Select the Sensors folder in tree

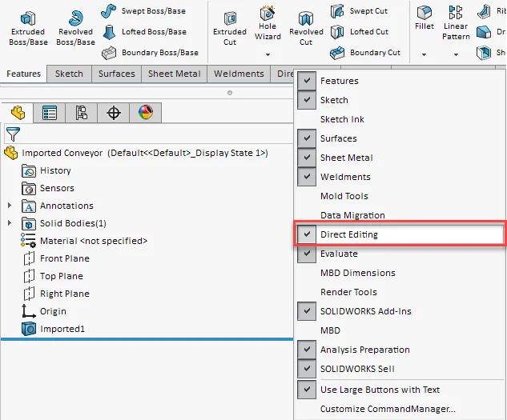click(48, 188)
